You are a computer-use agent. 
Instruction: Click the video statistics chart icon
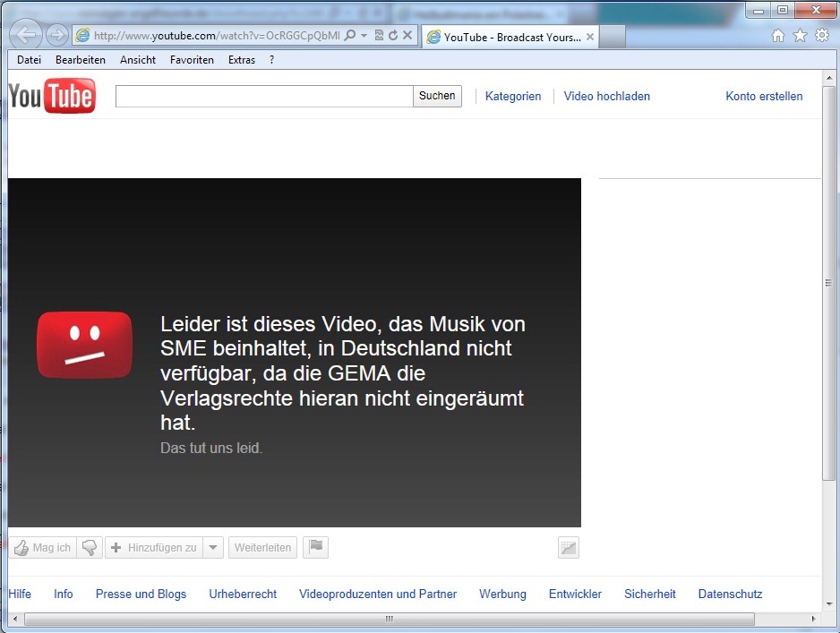569,547
